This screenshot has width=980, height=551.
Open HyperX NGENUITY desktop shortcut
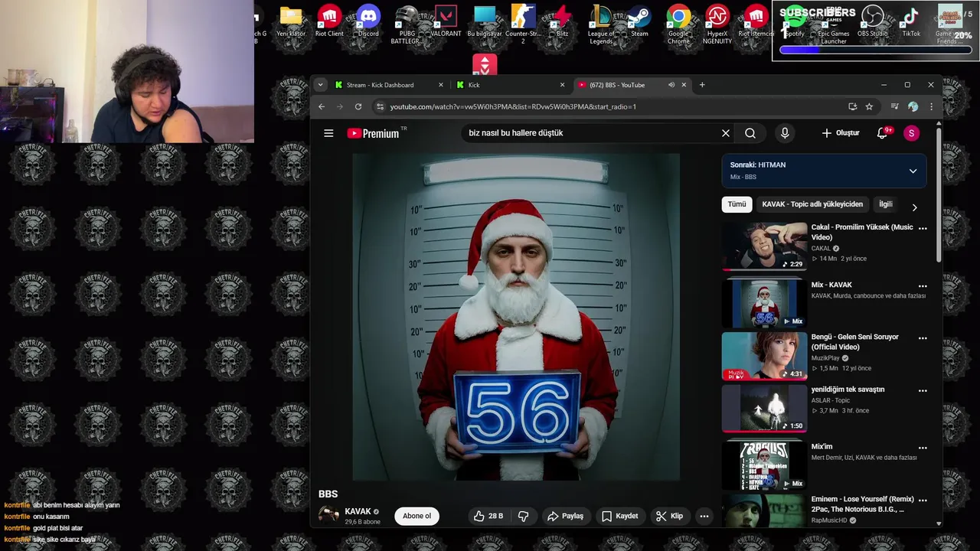coord(717,24)
